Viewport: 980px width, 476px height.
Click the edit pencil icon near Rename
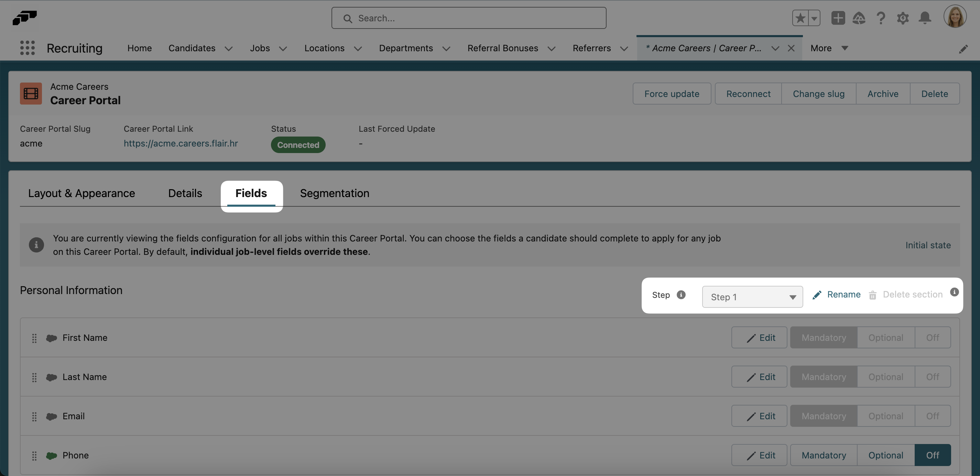pos(817,295)
